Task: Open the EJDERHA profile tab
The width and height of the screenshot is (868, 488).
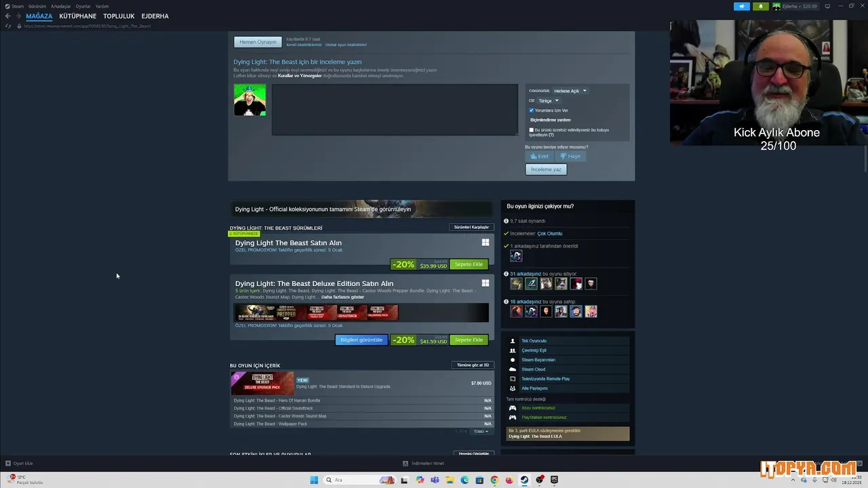Action: click(155, 16)
